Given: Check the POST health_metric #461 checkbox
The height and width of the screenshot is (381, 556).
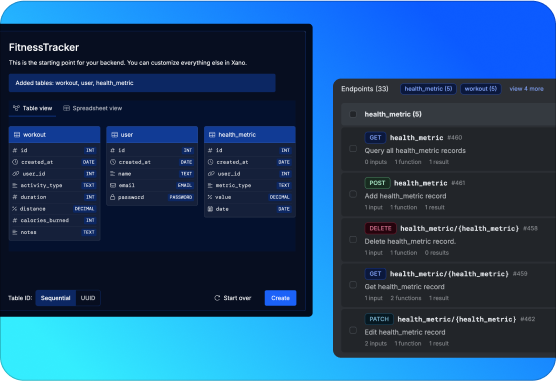Looking at the screenshot, I should coord(353,194).
